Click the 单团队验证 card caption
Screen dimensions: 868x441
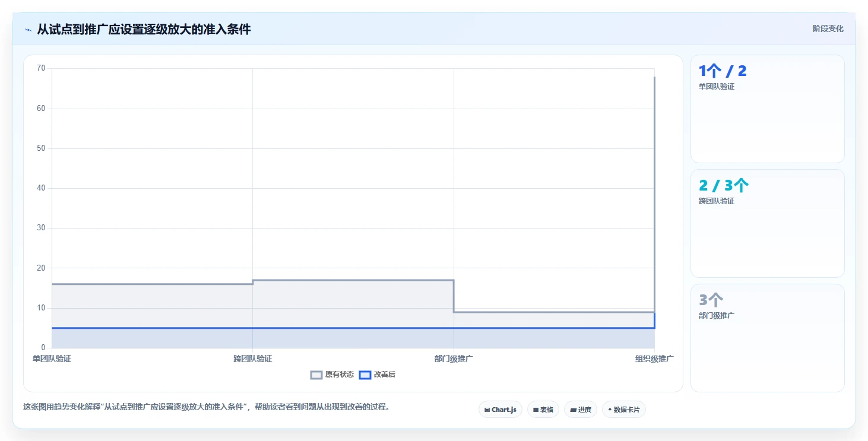pos(717,87)
